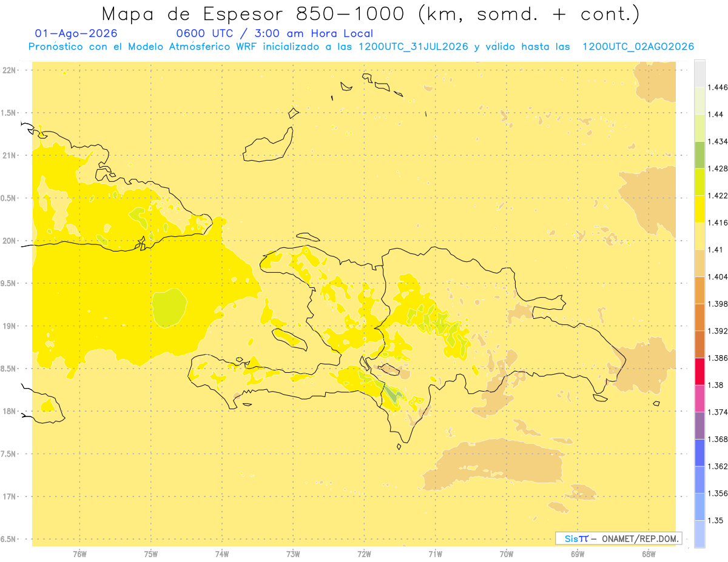Click the exact "1.38" colorbar value
Viewport: 728px width, 562px height.
(715, 385)
